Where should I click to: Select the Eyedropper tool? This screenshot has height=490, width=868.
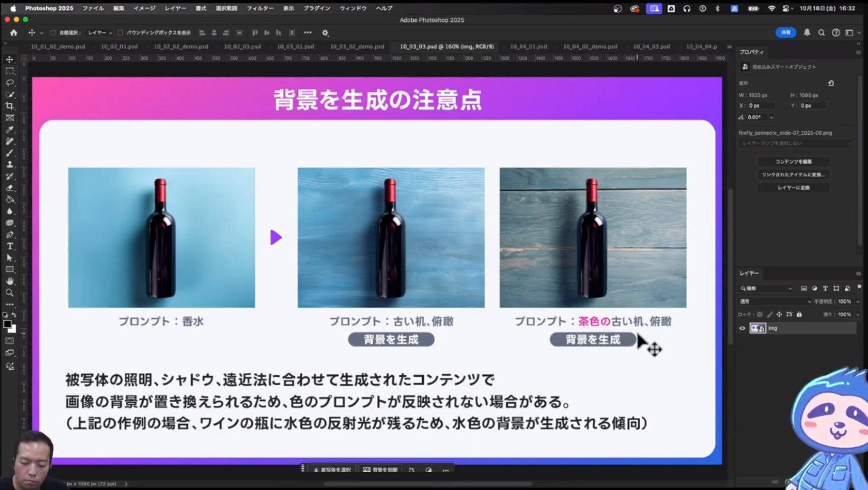tap(10, 129)
